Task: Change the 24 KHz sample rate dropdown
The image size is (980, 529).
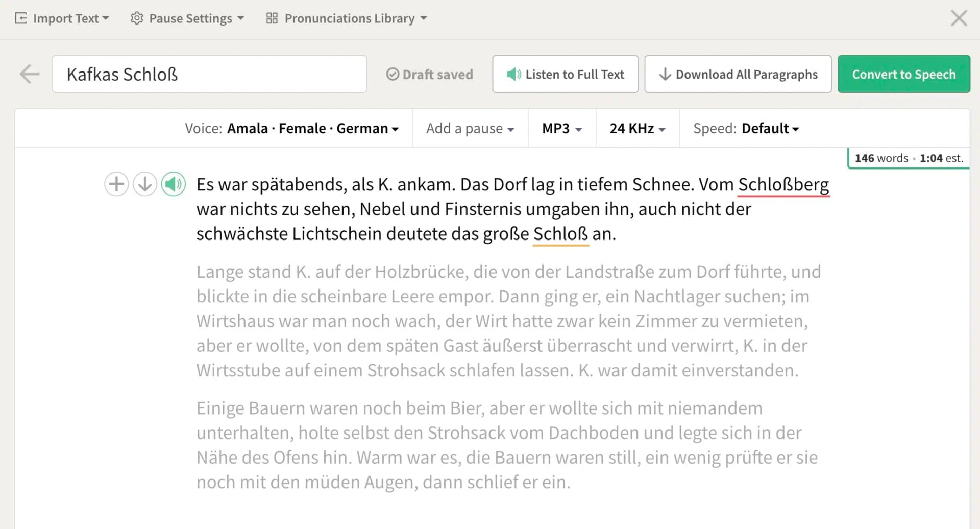Action: (636, 128)
